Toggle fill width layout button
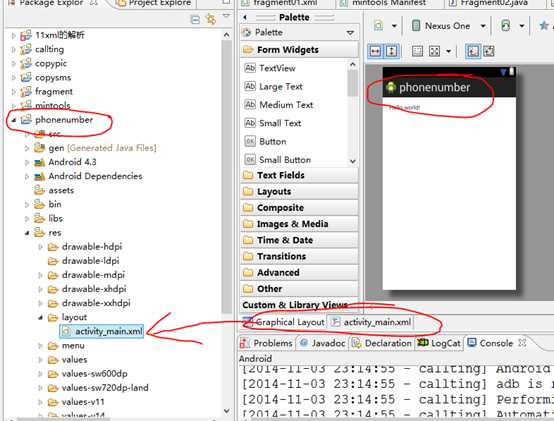Screen dimensions: 554x421 tap(375, 52)
